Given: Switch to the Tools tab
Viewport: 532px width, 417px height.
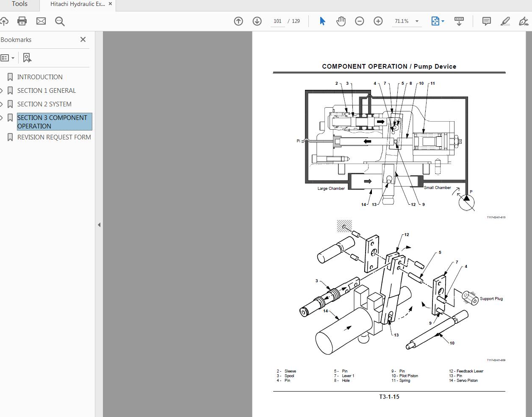Looking at the screenshot, I should (x=19, y=4).
